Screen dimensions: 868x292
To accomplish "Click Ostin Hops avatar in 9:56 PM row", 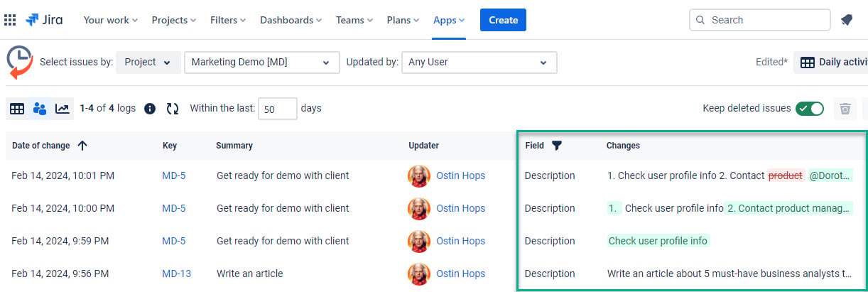I will 419,274.
